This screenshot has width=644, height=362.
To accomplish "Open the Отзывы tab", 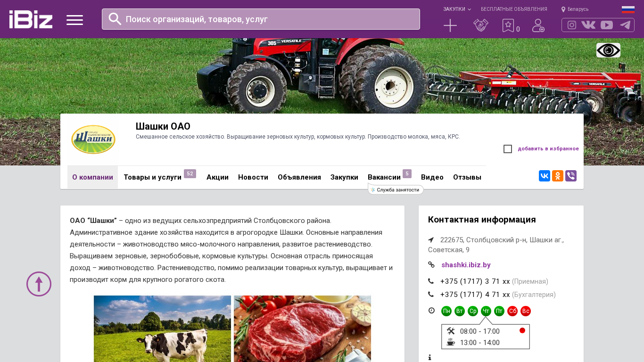I will tap(467, 177).
